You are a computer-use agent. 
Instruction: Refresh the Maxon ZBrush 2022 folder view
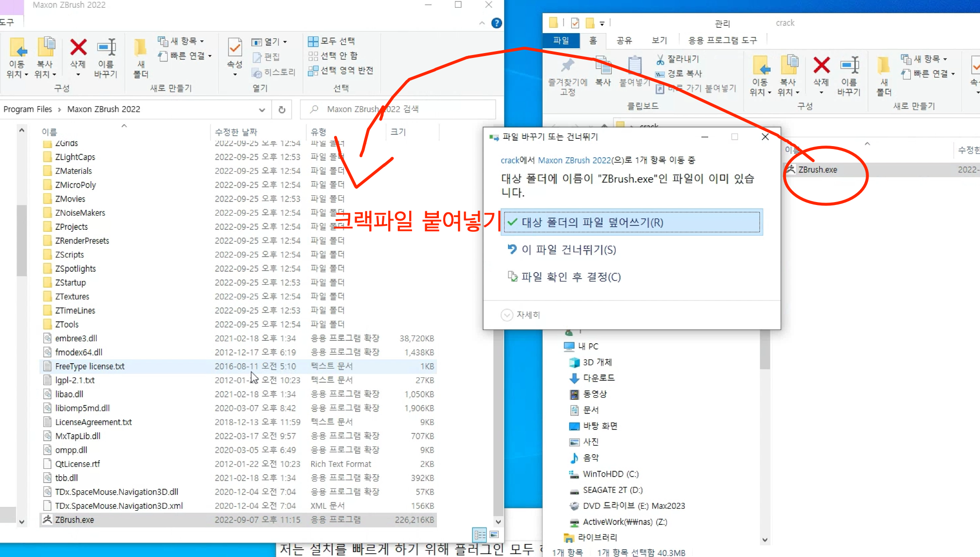pos(282,110)
